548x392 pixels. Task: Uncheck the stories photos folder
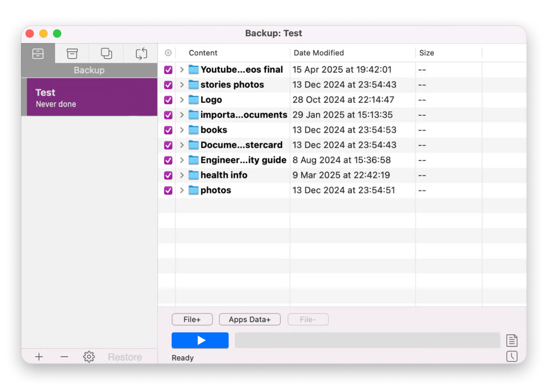[168, 85]
